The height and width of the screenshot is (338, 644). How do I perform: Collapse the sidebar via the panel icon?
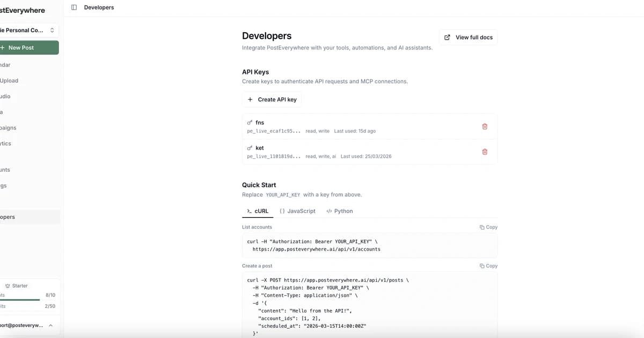pyautogui.click(x=73, y=7)
